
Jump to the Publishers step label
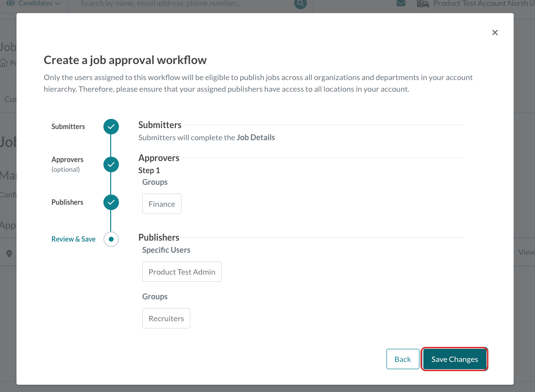coord(67,202)
